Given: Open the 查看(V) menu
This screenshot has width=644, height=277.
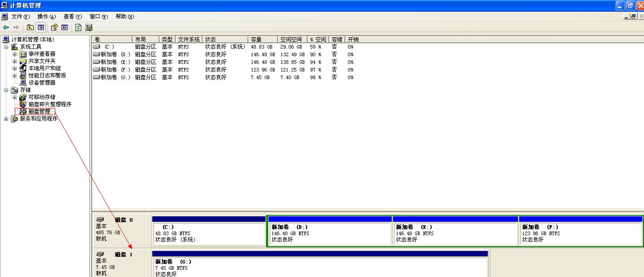Looking at the screenshot, I should click(72, 17).
